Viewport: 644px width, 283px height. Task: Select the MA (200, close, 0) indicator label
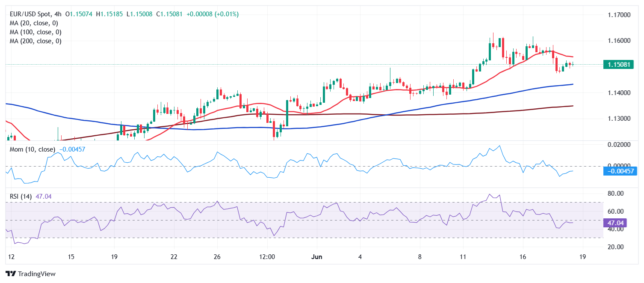(35, 41)
